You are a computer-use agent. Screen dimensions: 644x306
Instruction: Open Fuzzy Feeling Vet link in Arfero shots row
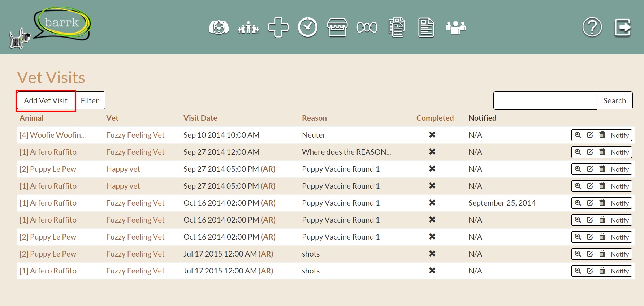[135, 271]
